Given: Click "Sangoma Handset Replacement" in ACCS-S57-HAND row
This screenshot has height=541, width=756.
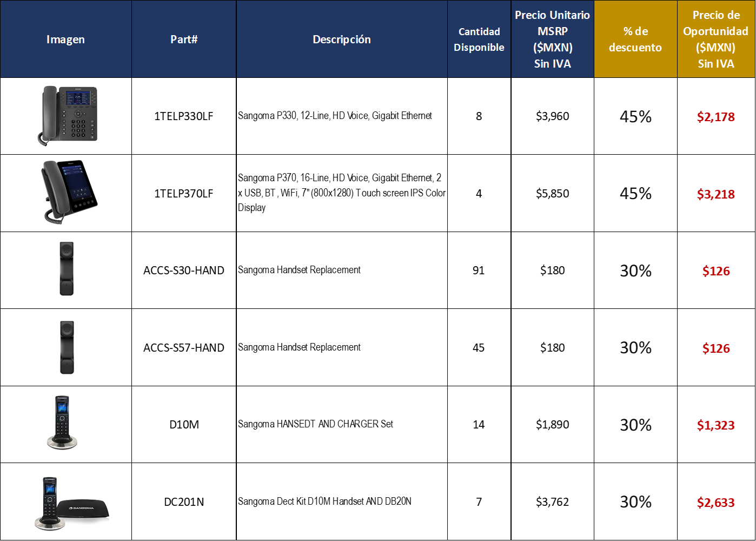Looking at the screenshot, I should (299, 347).
